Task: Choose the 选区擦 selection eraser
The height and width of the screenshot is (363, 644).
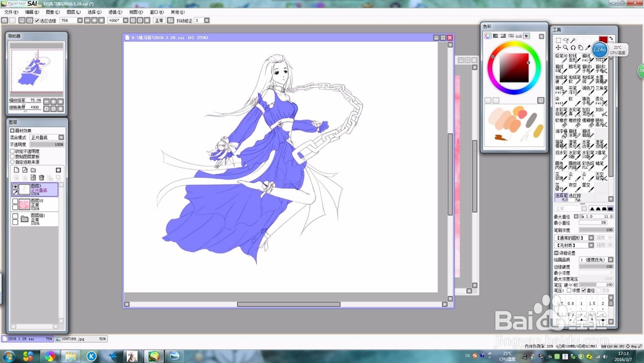Action: [574, 197]
